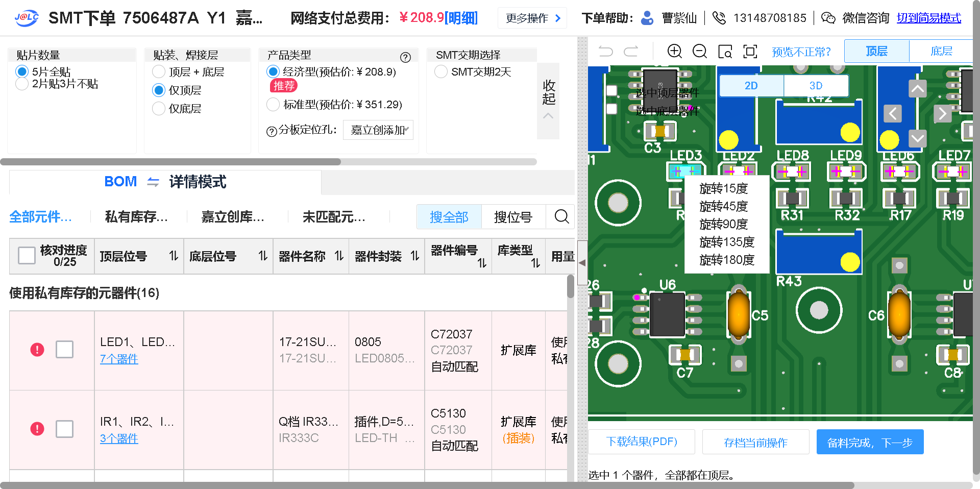
Task: Zoom in on the PCB preview
Action: pos(674,51)
